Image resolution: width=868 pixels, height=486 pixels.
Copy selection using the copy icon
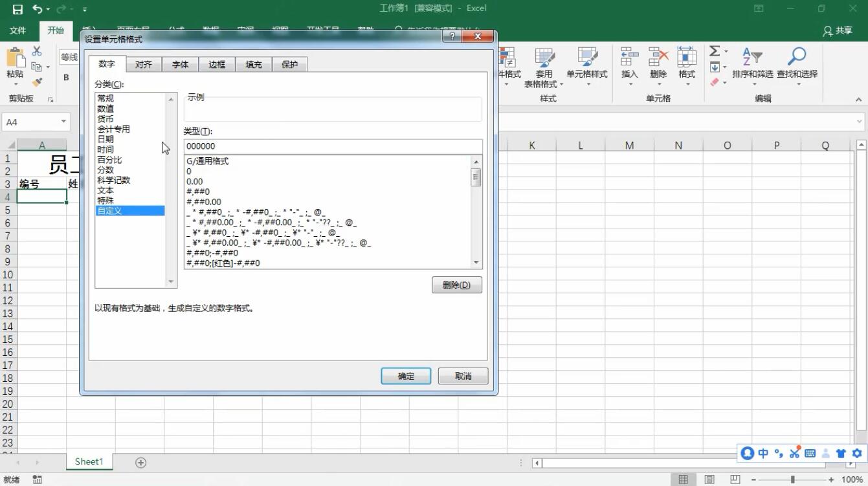pos(37,67)
